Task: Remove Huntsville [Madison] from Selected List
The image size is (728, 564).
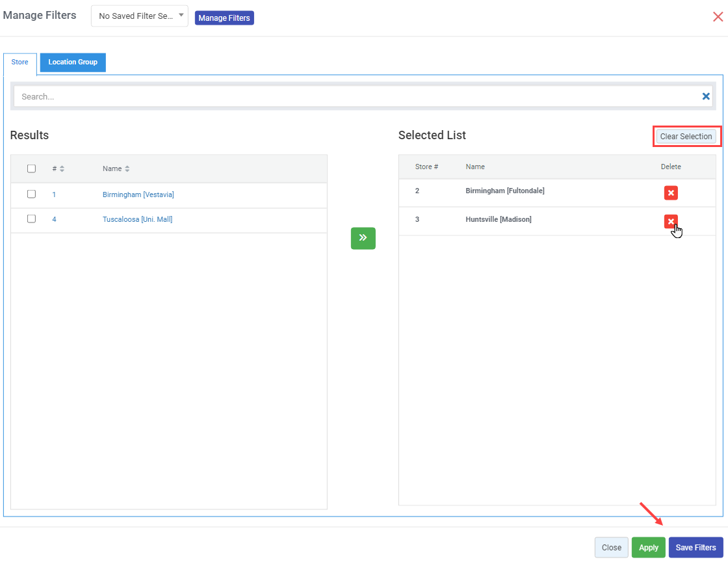Action: [x=671, y=221]
